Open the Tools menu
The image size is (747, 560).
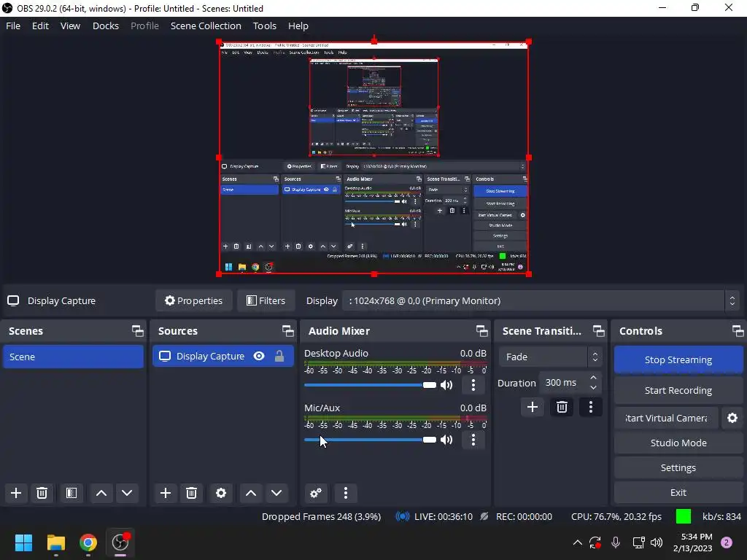point(264,26)
